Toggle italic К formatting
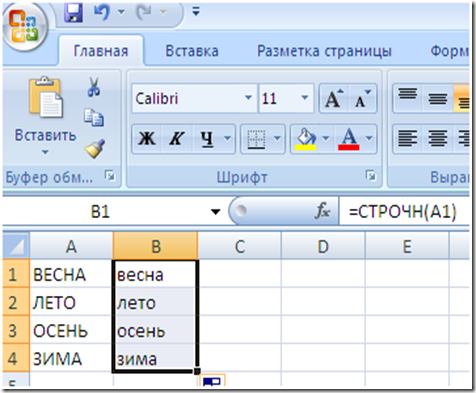 (x=177, y=138)
